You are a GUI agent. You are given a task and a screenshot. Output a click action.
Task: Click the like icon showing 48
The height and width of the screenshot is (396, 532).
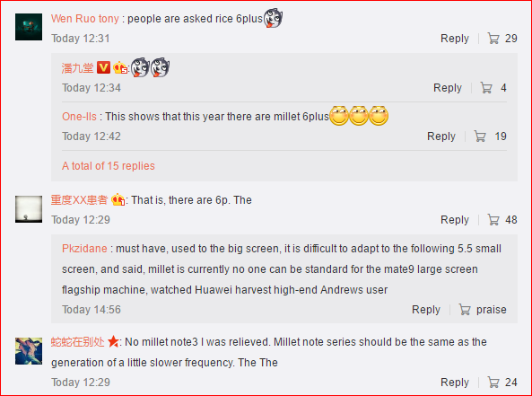(493, 220)
